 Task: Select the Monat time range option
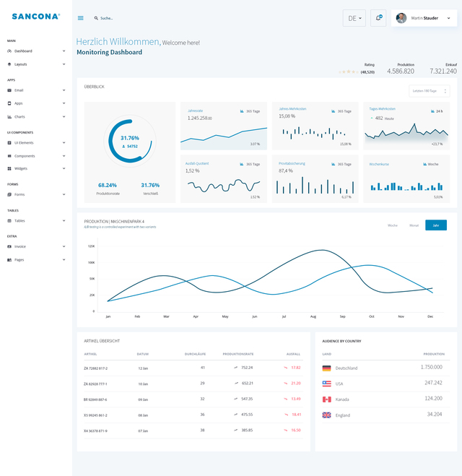click(414, 225)
